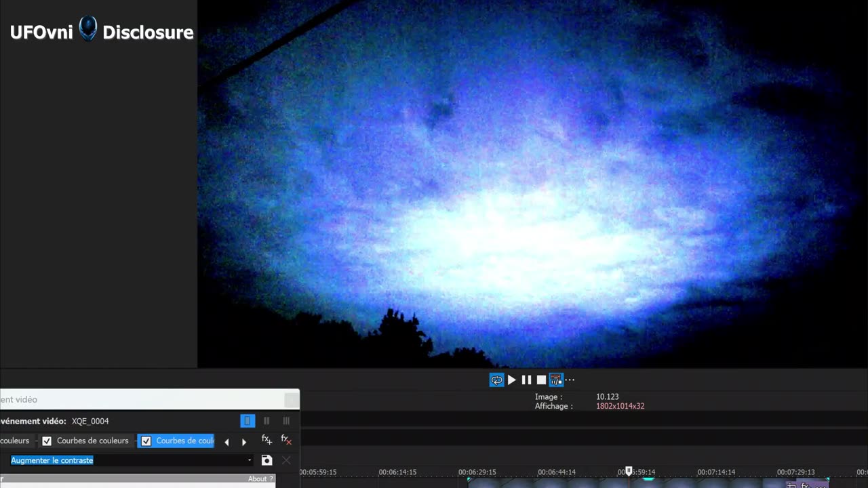868x488 pixels.
Task: Click the remove effect fx icon
Action: point(286,441)
